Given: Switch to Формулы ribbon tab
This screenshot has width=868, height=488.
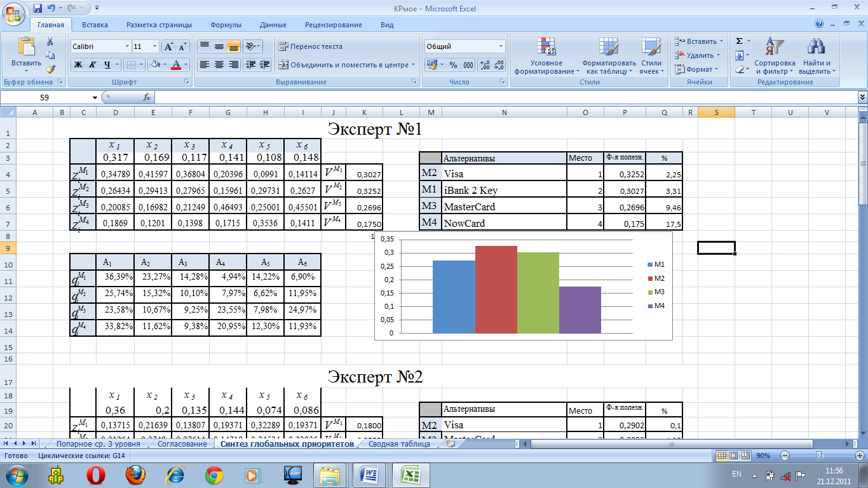Looking at the screenshot, I should point(226,25).
